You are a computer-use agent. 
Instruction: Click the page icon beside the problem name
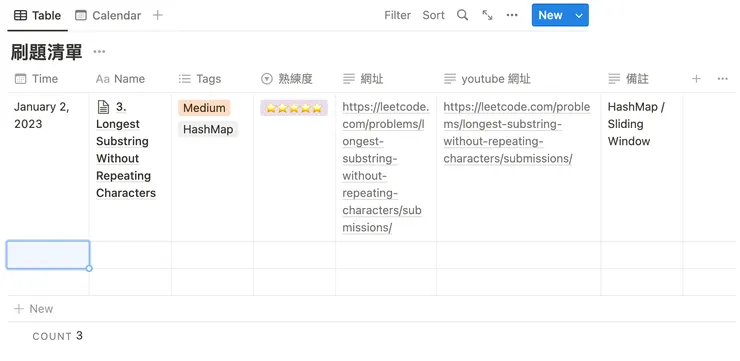(x=103, y=107)
